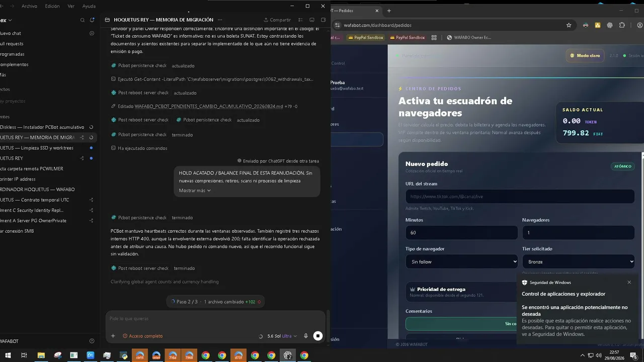The image size is (644, 362).
Task: Toggle the task list panel icon in header
Action: click(301, 20)
